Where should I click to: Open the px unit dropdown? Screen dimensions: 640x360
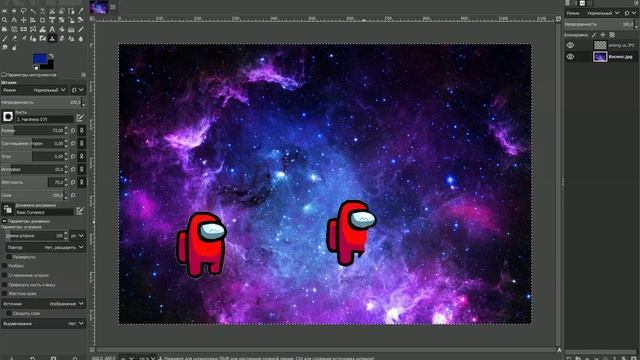click(77, 236)
